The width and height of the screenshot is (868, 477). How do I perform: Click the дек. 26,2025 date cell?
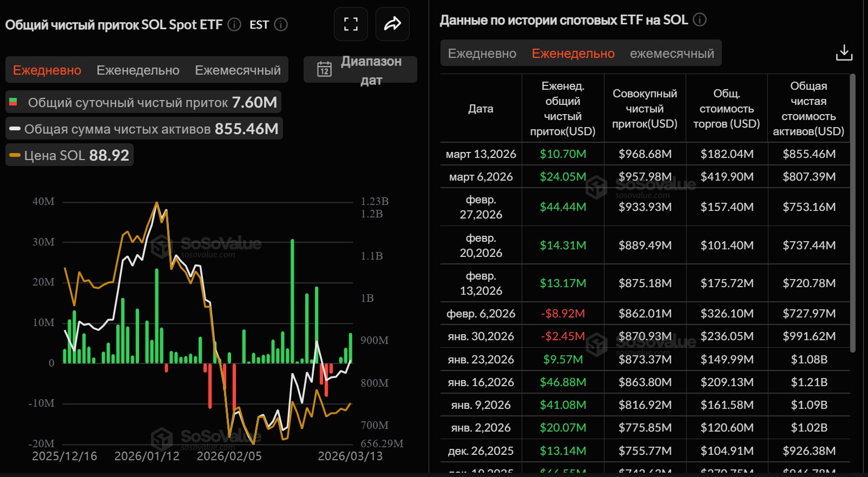pos(481,451)
